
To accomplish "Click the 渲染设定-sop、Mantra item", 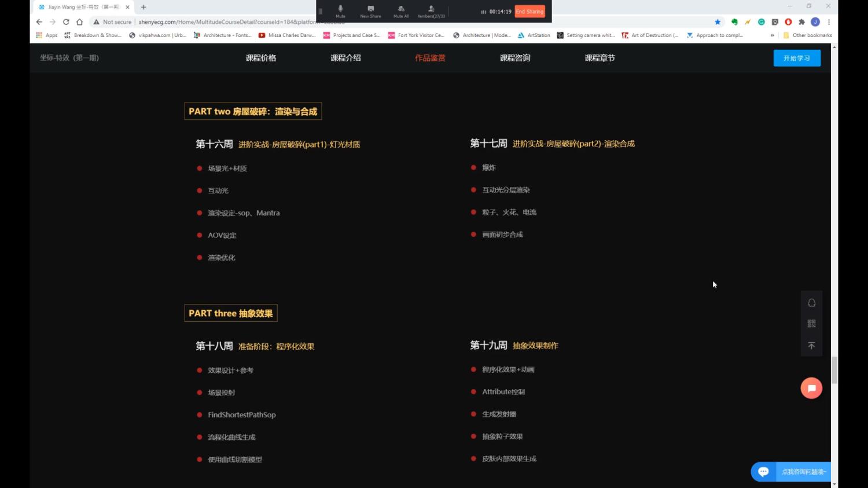I will pyautogui.click(x=244, y=213).
